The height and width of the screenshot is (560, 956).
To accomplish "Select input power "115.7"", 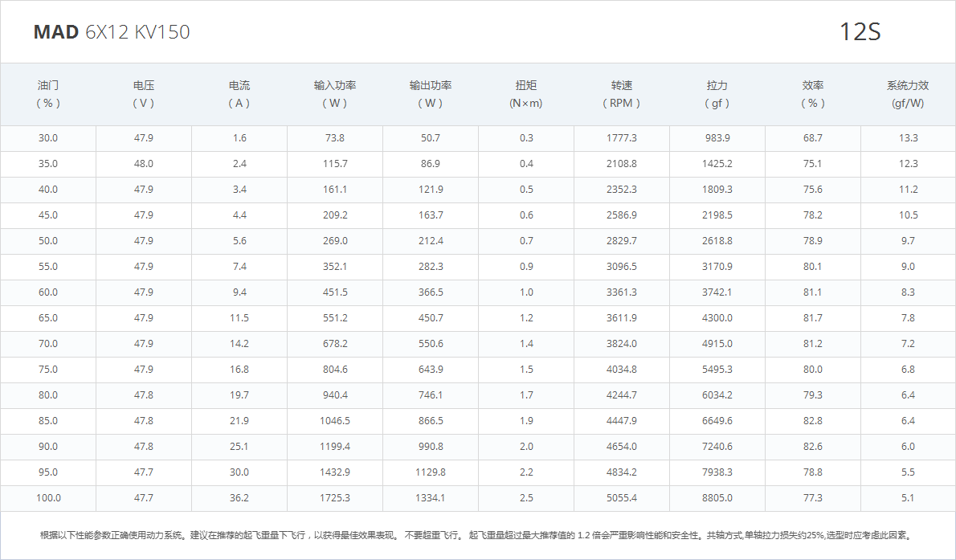I will [x=335, y=163].
